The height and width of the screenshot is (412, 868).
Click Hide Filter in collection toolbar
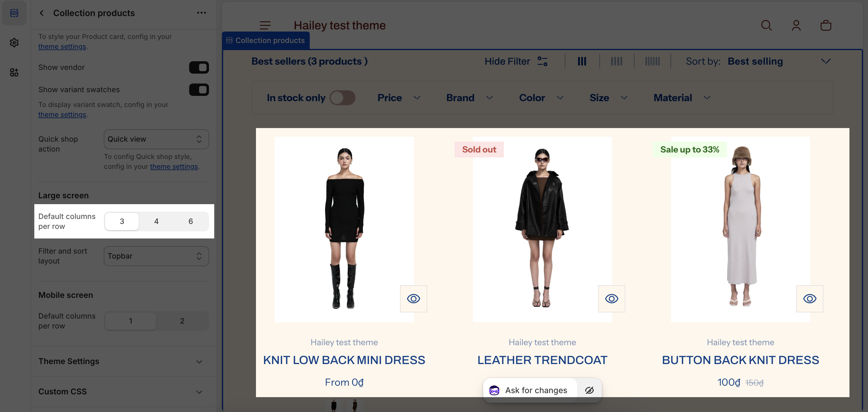pyautogui.click(x=516, y=61)
